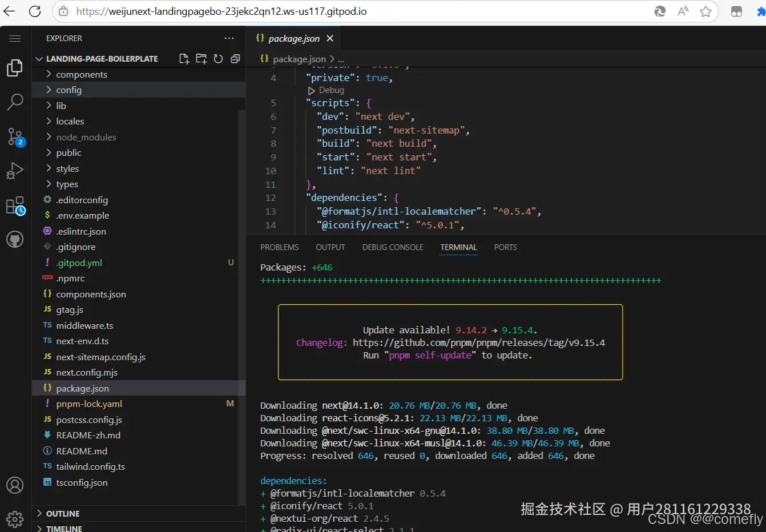Expand the node_modules folder
This screenshot has width=766, height=532.
pyautogui.click(x=86, y=138)
